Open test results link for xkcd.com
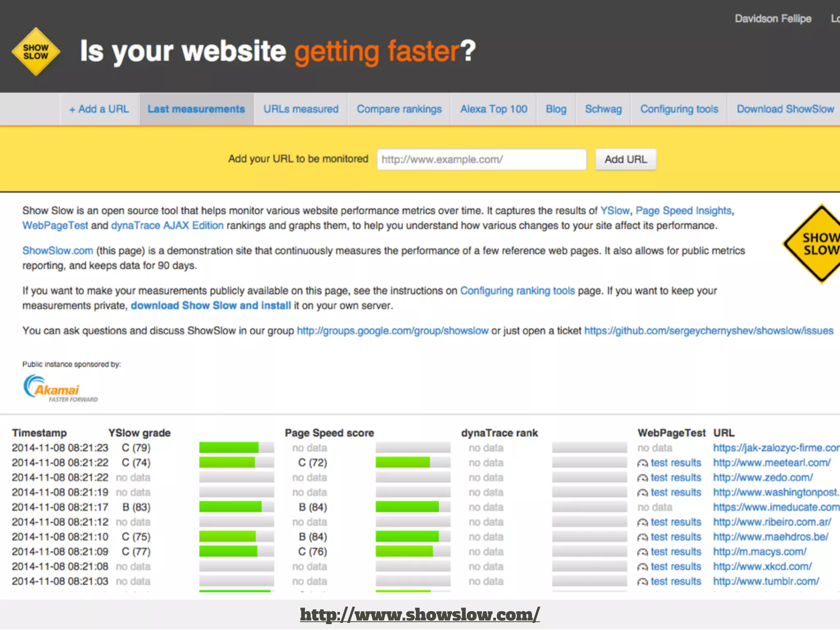Image resolution: width=840 pixels, height=630 pixels. coord(676,566)
